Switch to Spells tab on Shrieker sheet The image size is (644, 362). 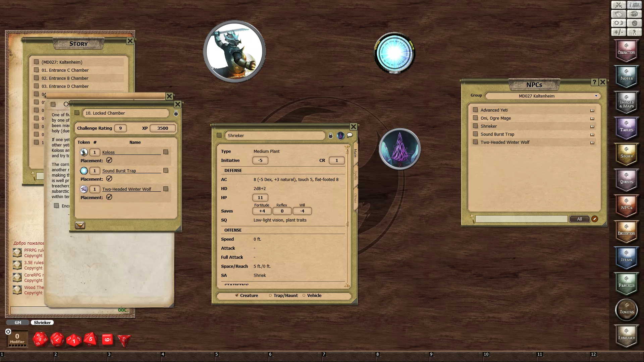click(355, 175)
